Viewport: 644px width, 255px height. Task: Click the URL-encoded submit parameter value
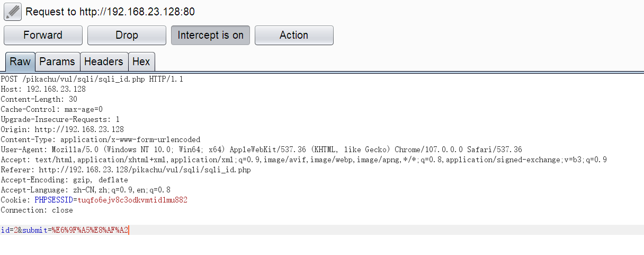(x=90, y=230)
